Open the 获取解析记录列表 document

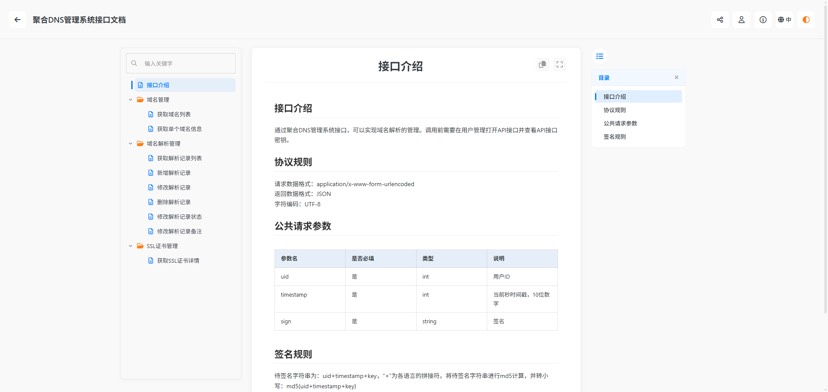(180, 158)
